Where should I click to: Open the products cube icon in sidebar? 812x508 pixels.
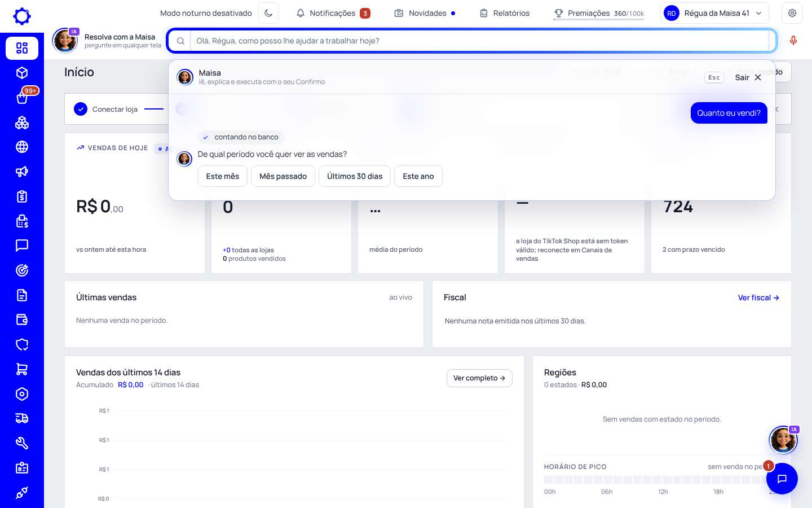click(x=22, y=73)
